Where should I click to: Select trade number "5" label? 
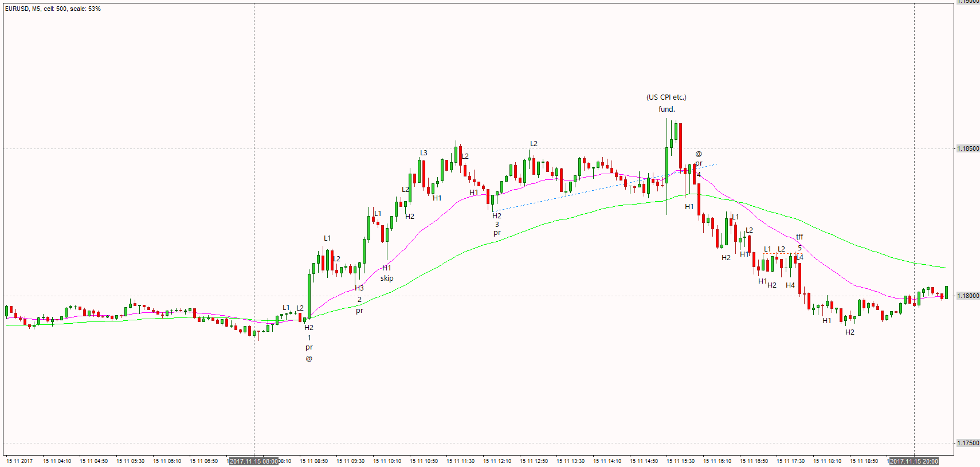point(799,248)
